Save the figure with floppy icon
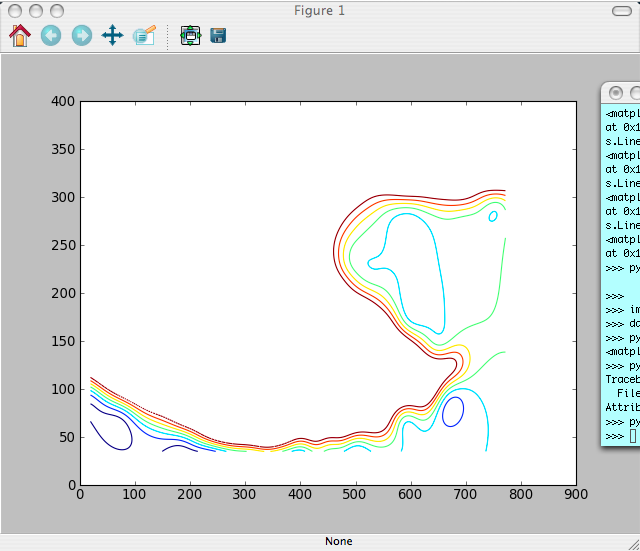Image resolution: width=640 pixels, height=551 pixels. click(218, 36)
